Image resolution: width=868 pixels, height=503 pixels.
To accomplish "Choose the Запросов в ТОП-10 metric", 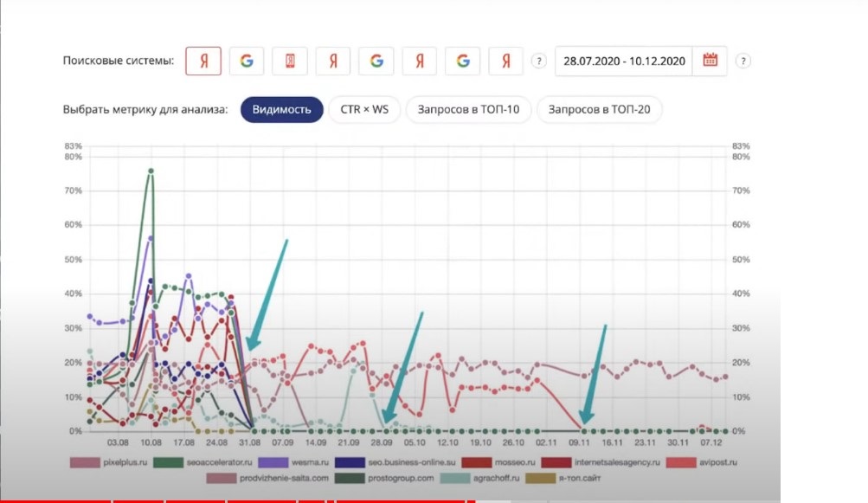I will click(x=468, y=110).
